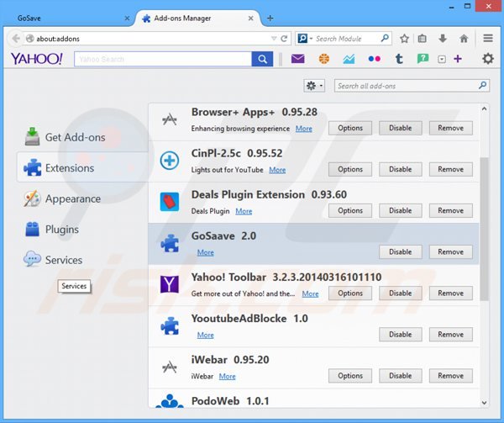Open the Appearance category
This screenshot has width=504, height=423.
tap(82, 198)
